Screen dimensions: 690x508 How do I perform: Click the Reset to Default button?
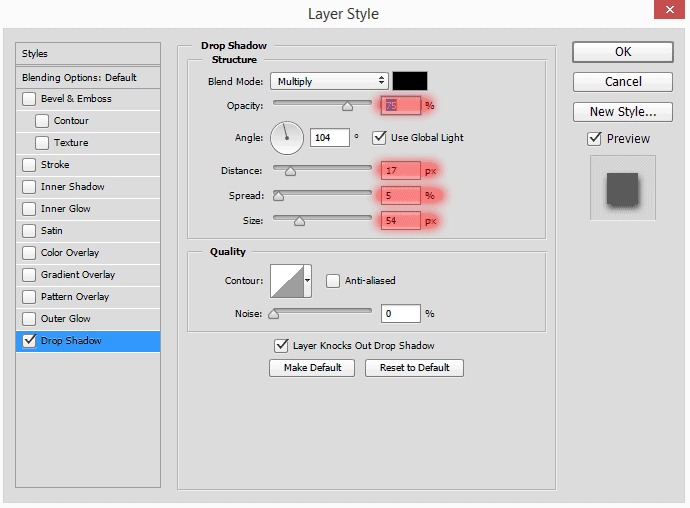[x=414, y=368]
